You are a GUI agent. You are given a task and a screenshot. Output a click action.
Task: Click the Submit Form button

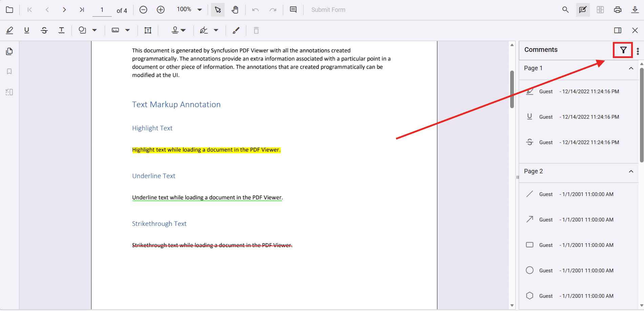coord(328,10)
